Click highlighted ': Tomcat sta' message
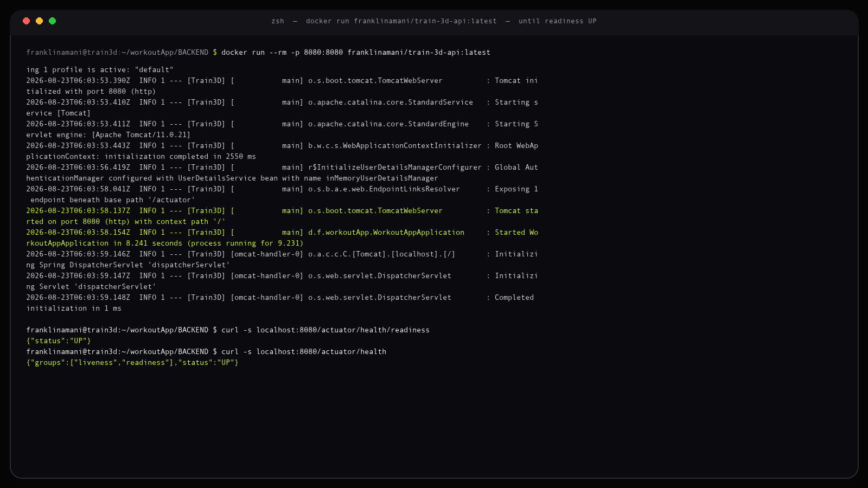 (512, 211)
